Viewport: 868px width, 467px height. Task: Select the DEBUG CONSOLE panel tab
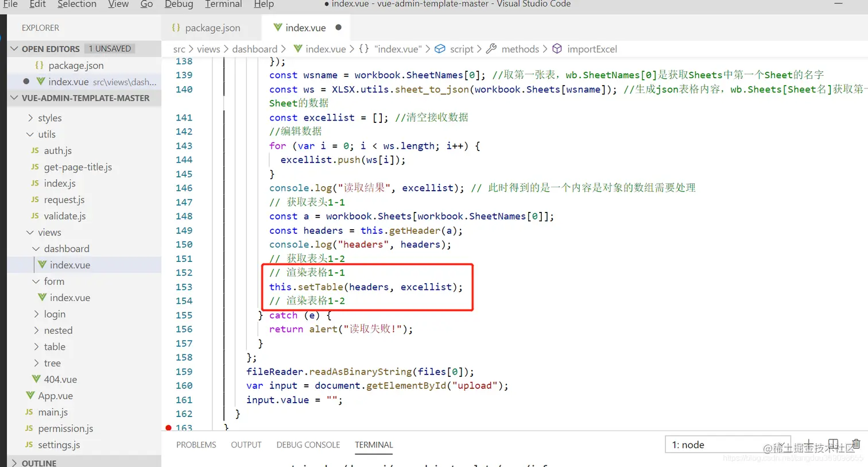308,445
